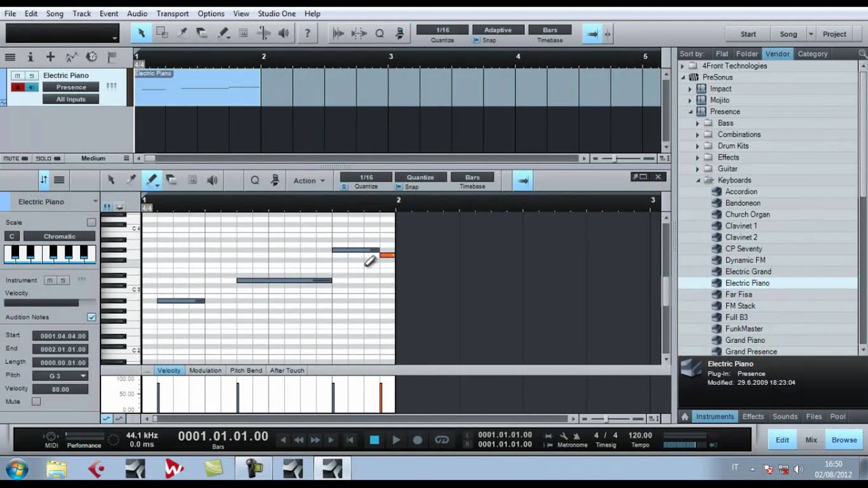This screenshot has height=488, width=868.
Task: Open the track inspector info icon
Action: [30, 57]
